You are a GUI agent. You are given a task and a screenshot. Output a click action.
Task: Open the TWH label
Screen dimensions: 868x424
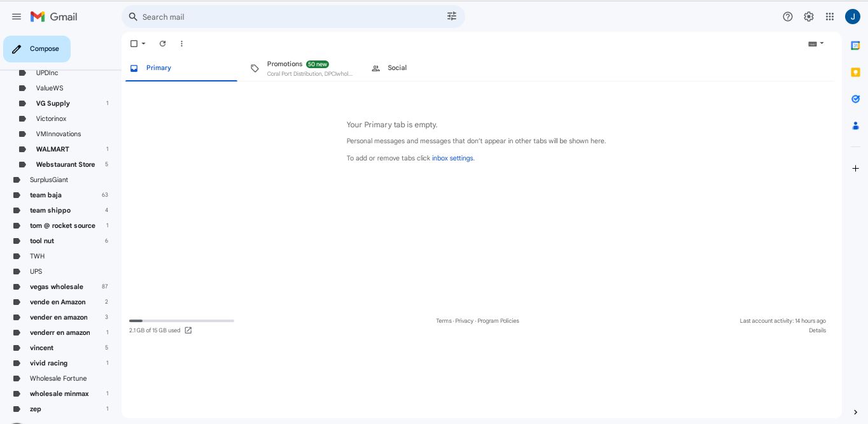click(x=38, y=256)
